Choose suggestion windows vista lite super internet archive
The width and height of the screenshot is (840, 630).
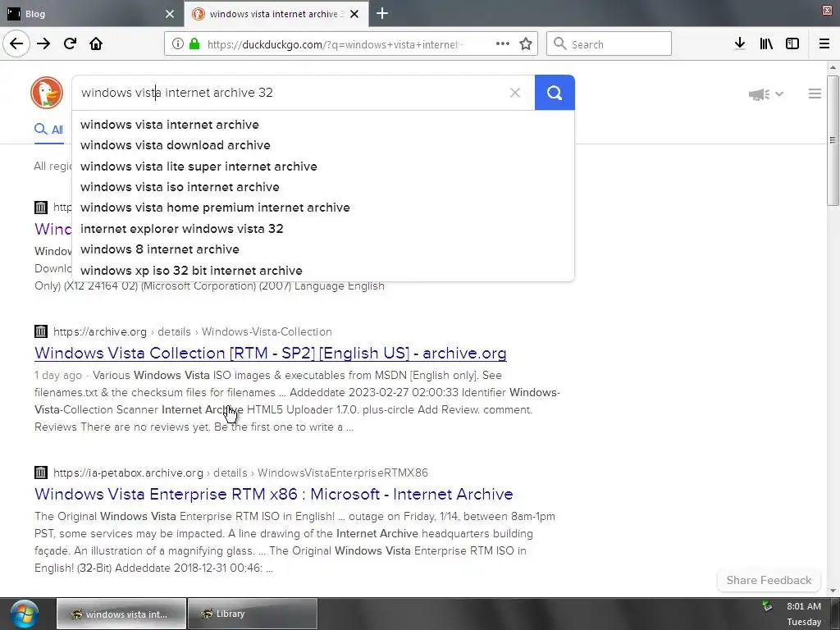pyautogui.click(x=323, y=166)
